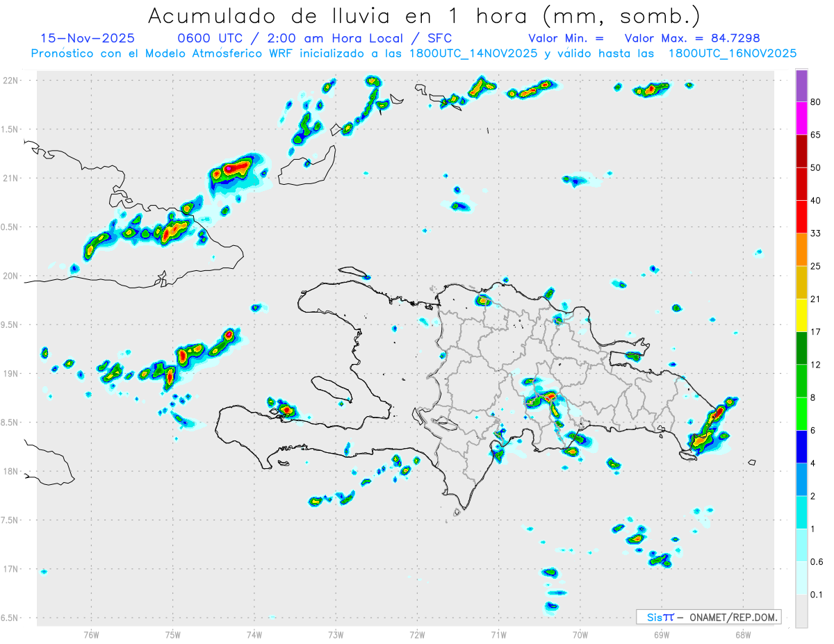
Task: Click the 72W longitude label
Action: 417,634
